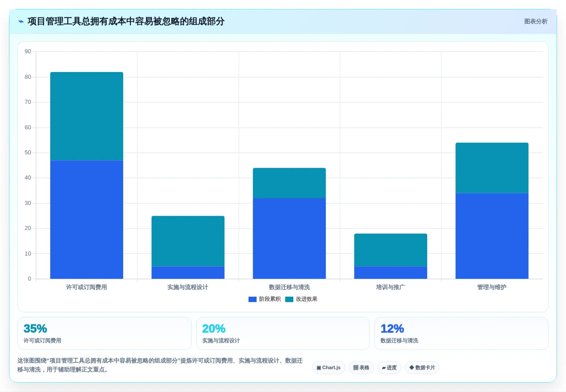Click the teal segment of 培训与推广 bar
Image resolution: width=566 pixels, height=392 pixels.
tap(390, 250)
